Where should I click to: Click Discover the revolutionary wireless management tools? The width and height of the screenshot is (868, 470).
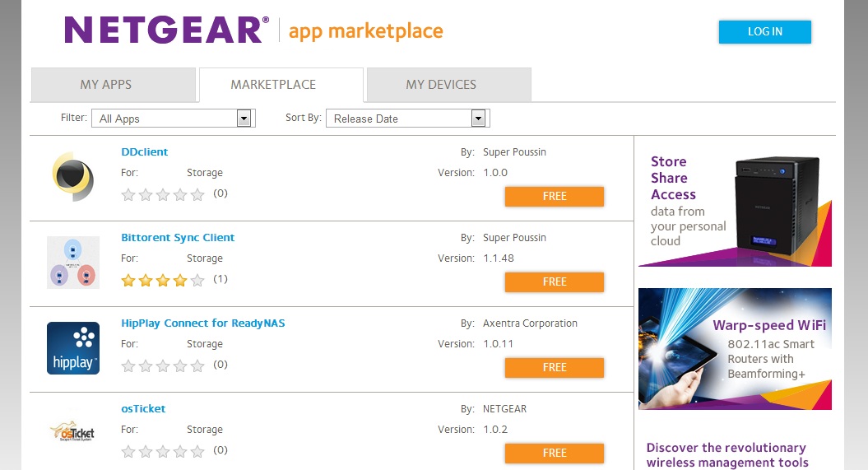point(726,455)
